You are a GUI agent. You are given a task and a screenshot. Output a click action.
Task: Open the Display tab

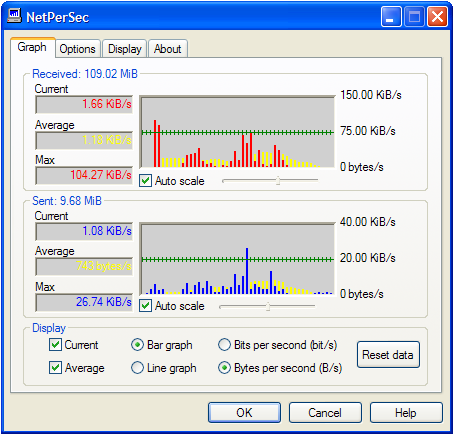125,49
